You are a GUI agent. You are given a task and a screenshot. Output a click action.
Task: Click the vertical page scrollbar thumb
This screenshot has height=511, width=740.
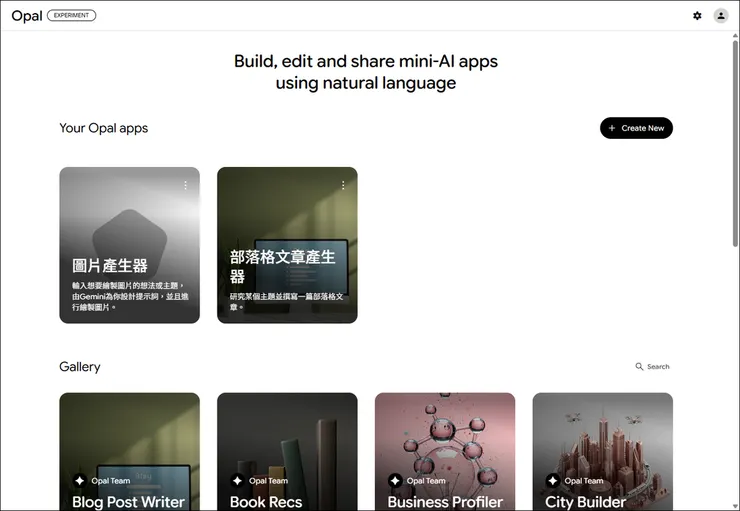coord(735,143)
